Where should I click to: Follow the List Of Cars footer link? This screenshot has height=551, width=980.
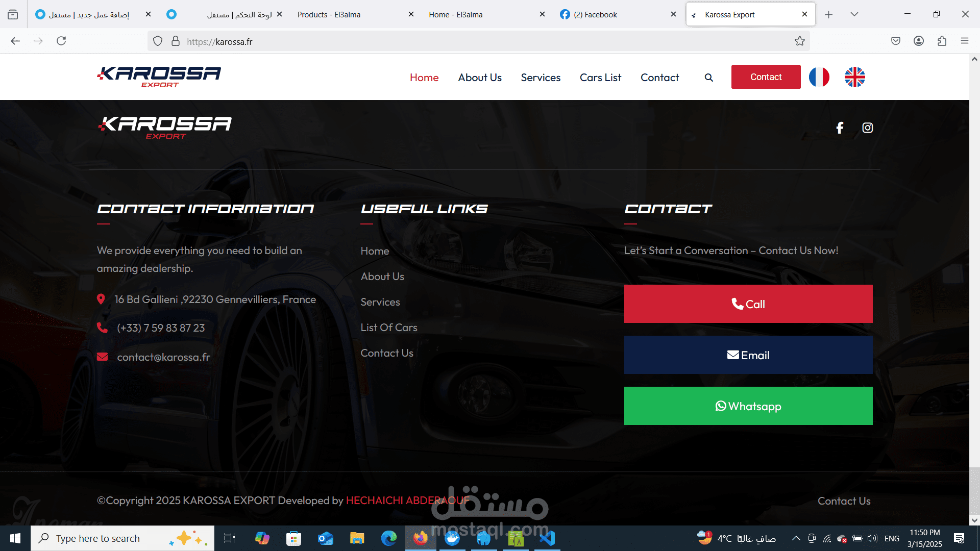point(388,328)
